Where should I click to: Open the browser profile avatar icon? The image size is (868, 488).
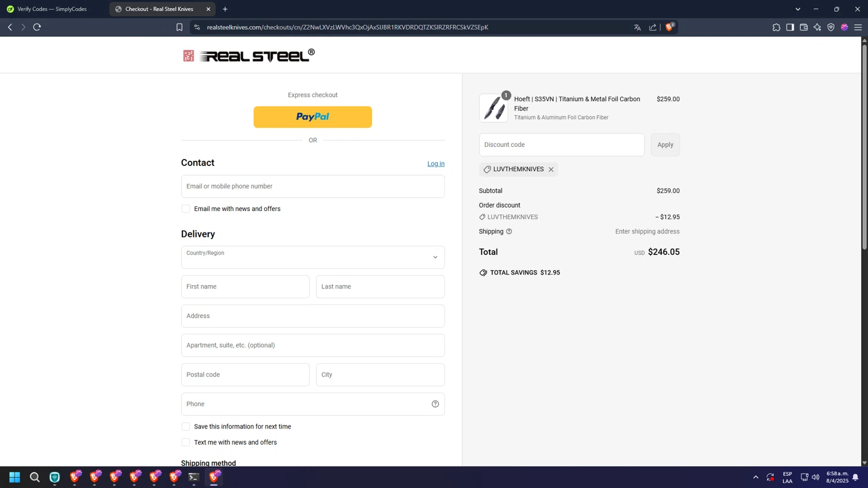[844, 27]
